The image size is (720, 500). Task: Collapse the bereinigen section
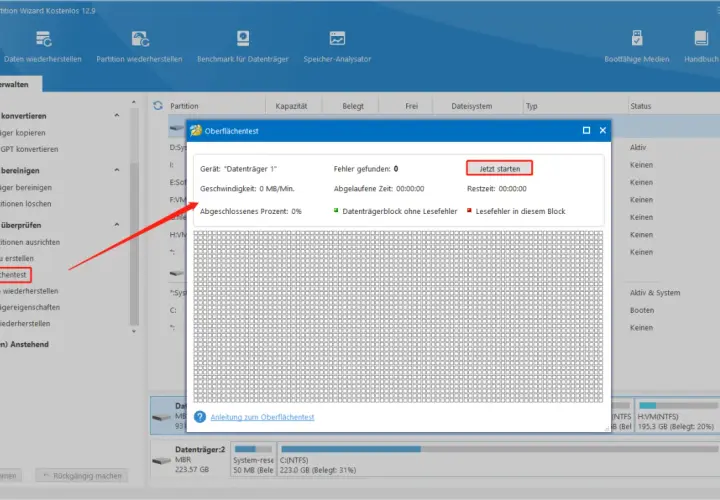click(x=117, y=170)
